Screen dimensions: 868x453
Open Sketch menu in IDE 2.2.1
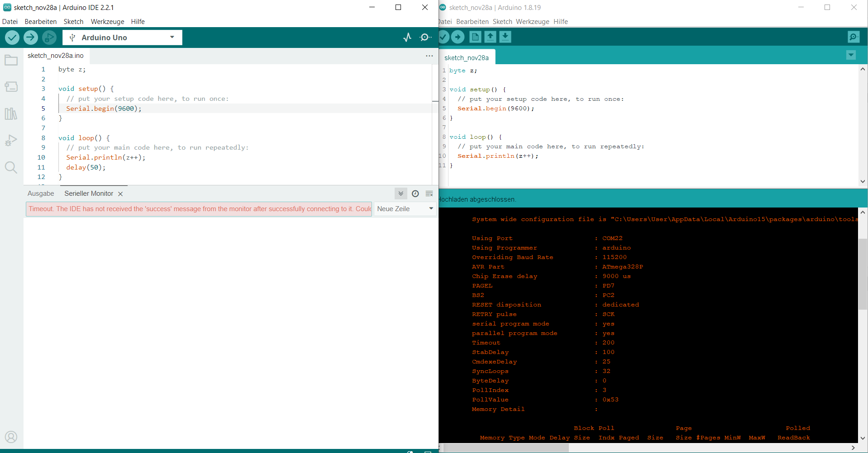tap(74, 22)
